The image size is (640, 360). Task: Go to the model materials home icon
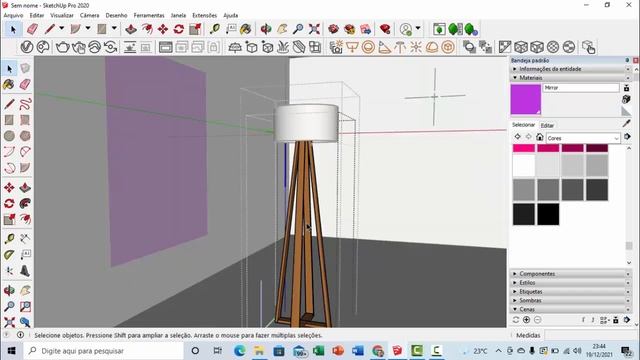(540, 137)
